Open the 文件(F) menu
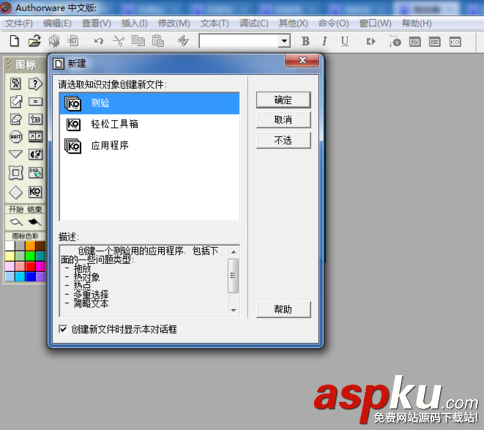Viewport: 484px width, 430px height. 19,23
